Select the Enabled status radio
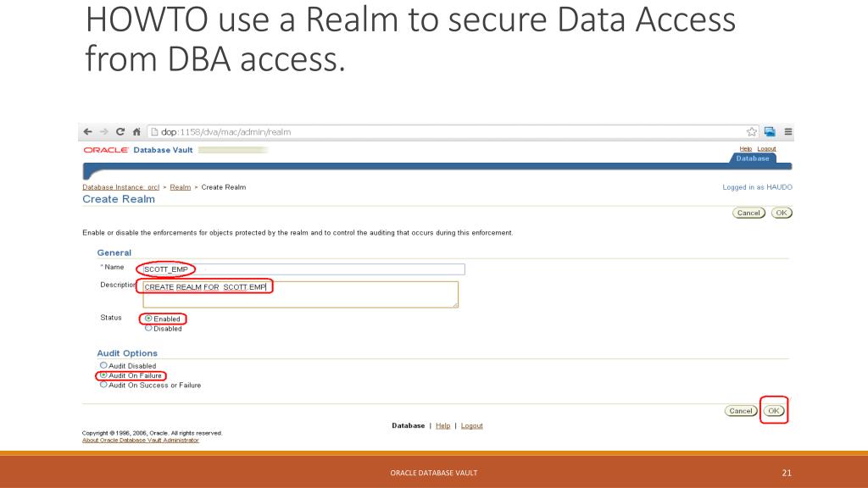The width and height of the screenshot is (868, 488). point(148,319)
